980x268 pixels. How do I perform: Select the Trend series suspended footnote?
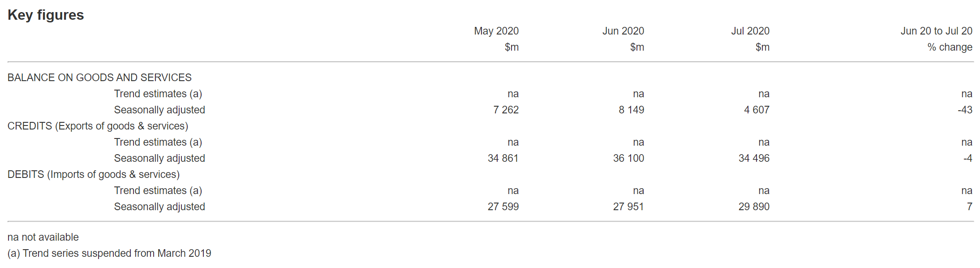pyautogui.click(x=109, y=253)
